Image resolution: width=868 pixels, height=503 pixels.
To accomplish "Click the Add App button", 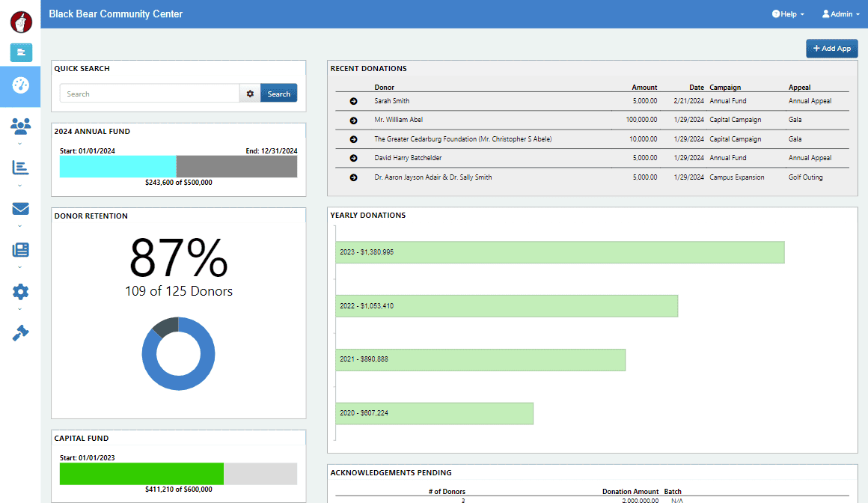I will pyautogui.click(x=831, y=48).
